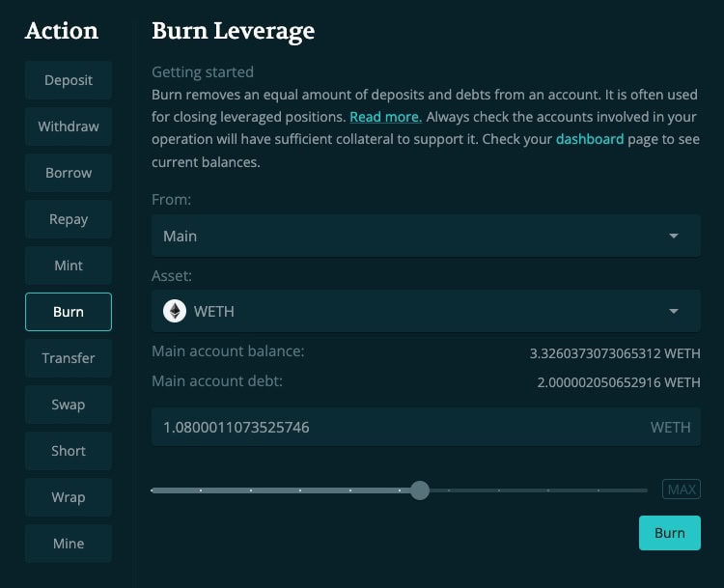Choose the Short action
Screen dimensions: 724x588
click(x=69, y=451)
